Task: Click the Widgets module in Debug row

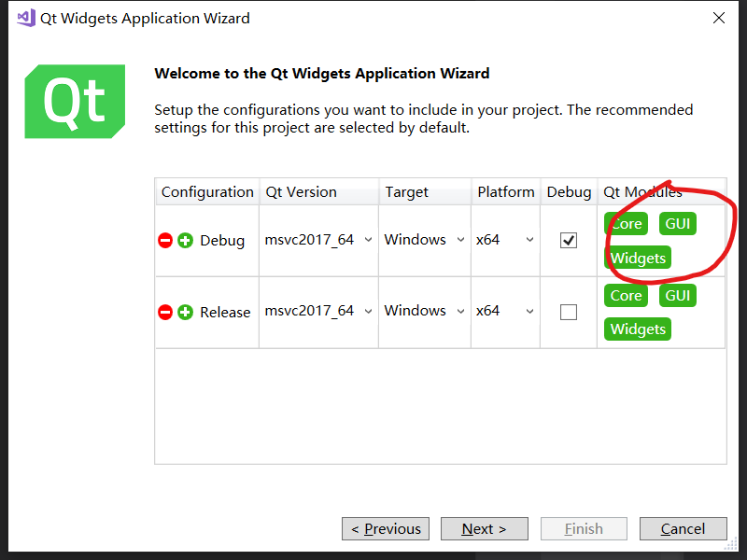Action: 638,258
